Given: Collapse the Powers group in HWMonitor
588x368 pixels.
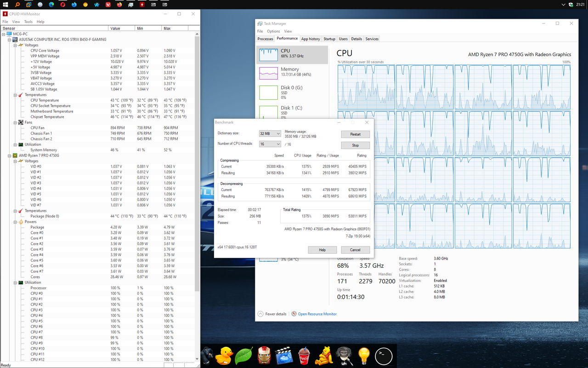Looking at the screenshot, I should point(15,222).
